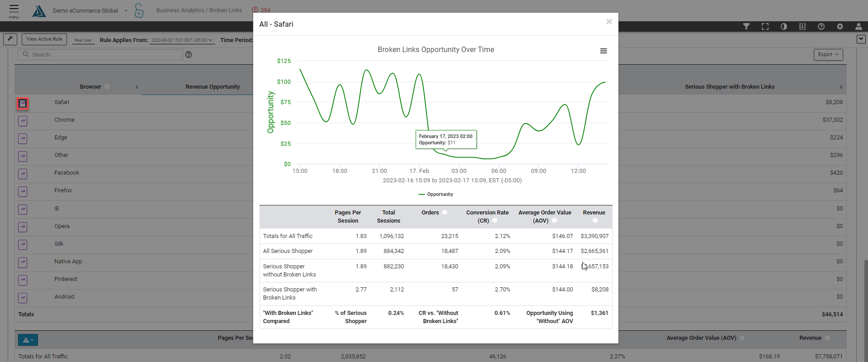Click the filter funnel icon
Screen dimensions: 868x362
(746, 27)
